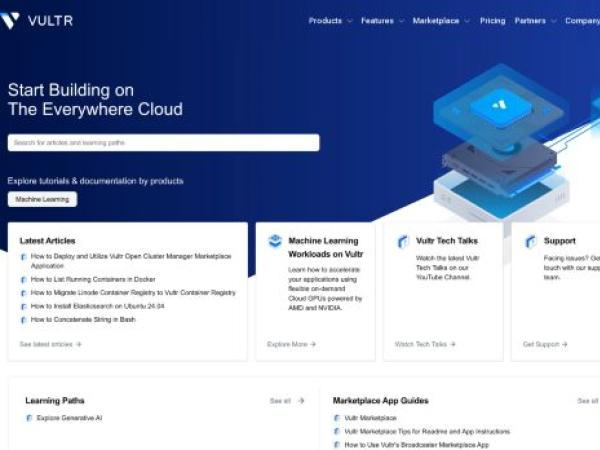Open the Features menu

[x=377, y=21]
